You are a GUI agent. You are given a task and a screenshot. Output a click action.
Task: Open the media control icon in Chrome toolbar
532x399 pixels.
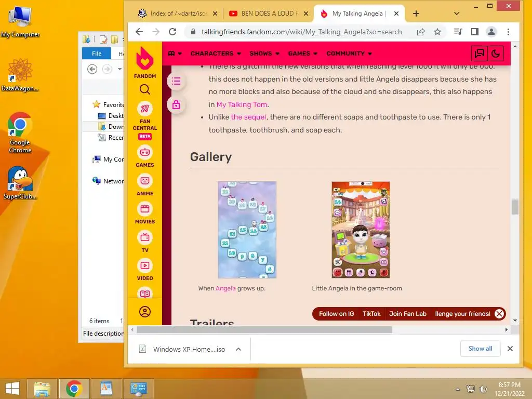tap(458, 32)
